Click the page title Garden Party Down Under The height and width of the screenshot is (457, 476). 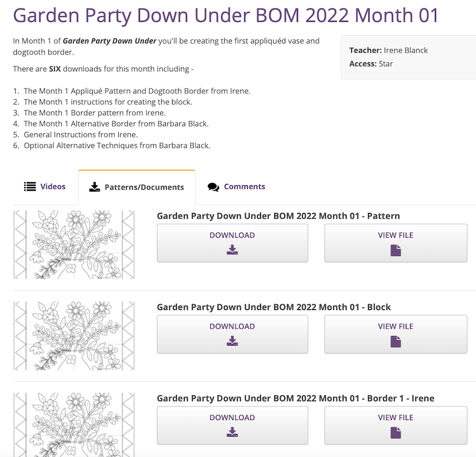(x=225, y=15)
